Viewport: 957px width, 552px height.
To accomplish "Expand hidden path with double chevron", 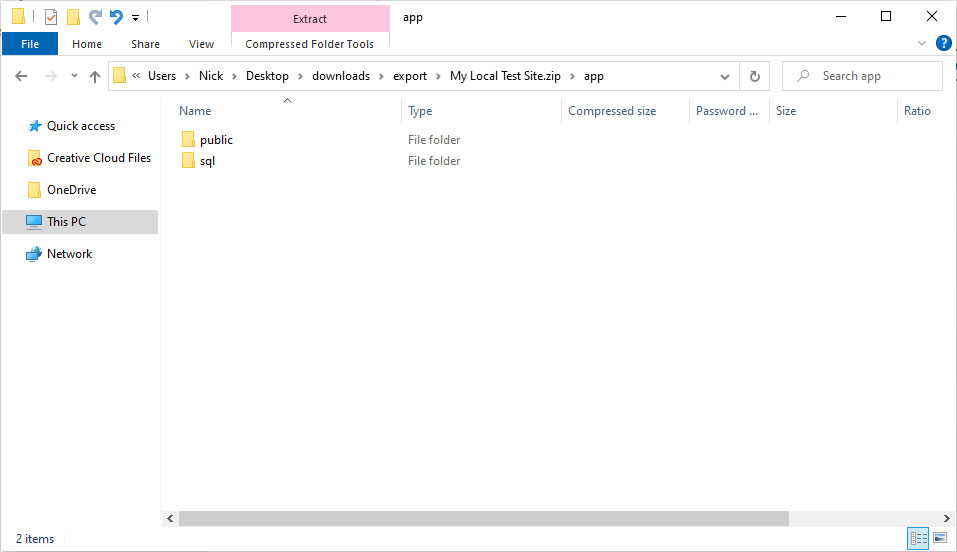I will pyautogui.click(x=136, y=76).
